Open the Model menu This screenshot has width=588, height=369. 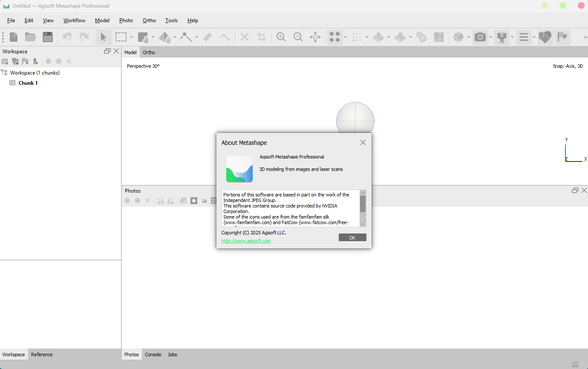click(102, 20)
